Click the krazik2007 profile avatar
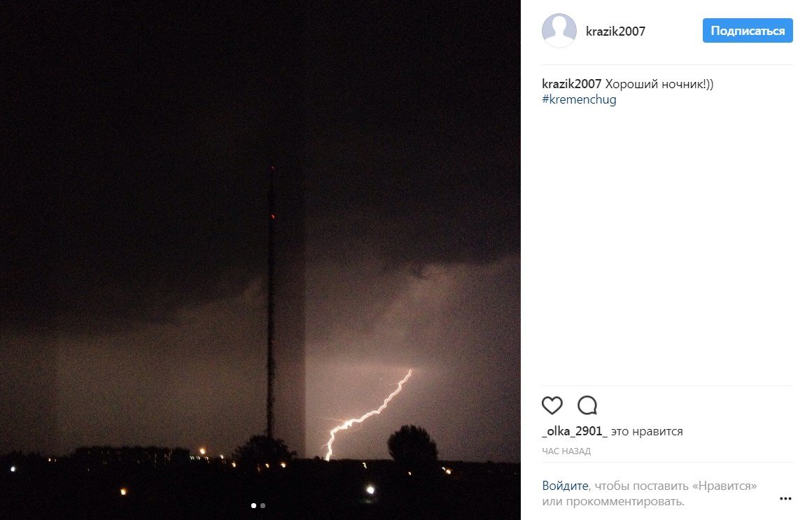 (559, 31)
